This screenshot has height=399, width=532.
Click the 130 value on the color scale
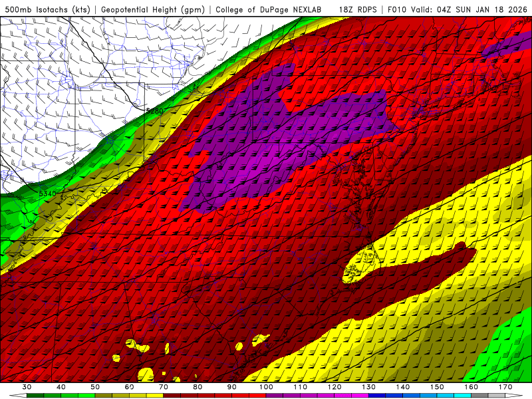pyautogui.click(x=368, y=387)
